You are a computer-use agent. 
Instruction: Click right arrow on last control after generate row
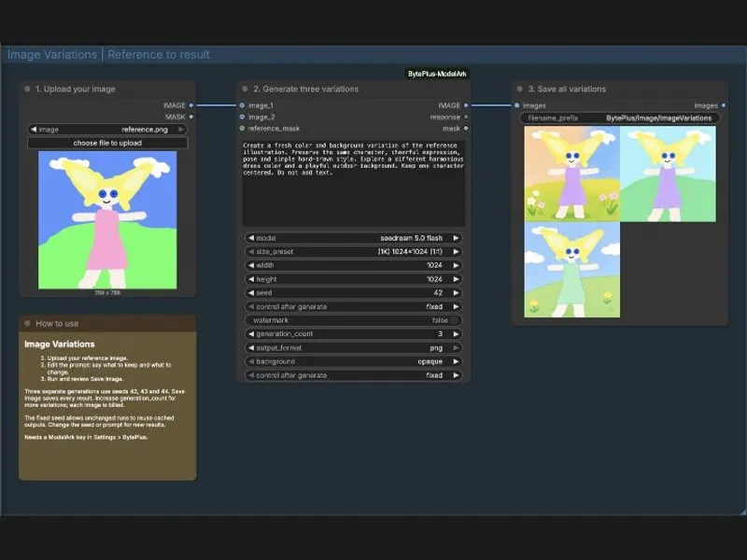456,375
